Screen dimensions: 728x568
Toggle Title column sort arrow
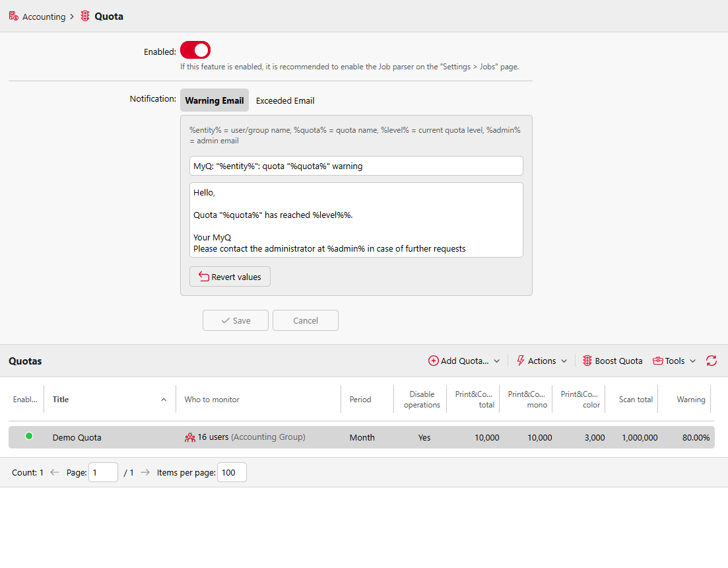(x=164, y=400)
